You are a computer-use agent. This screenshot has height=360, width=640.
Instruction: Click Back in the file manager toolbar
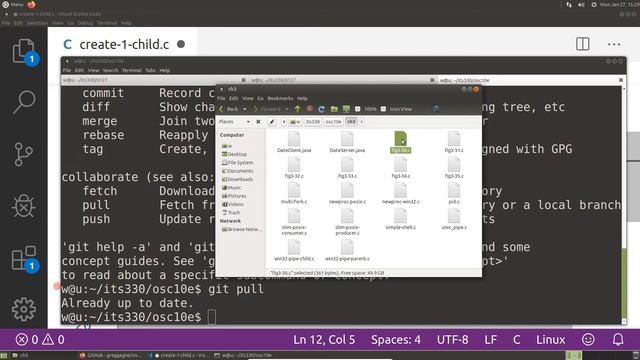(x=229, y=109)
